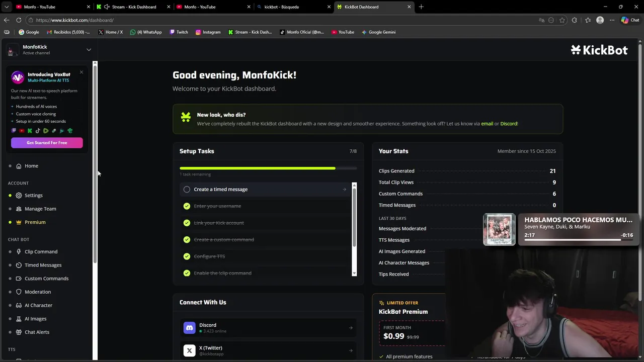Switch to the kickbot - Búsqueda tab
The image size is (644, 362).
click(x=293, y=7)
